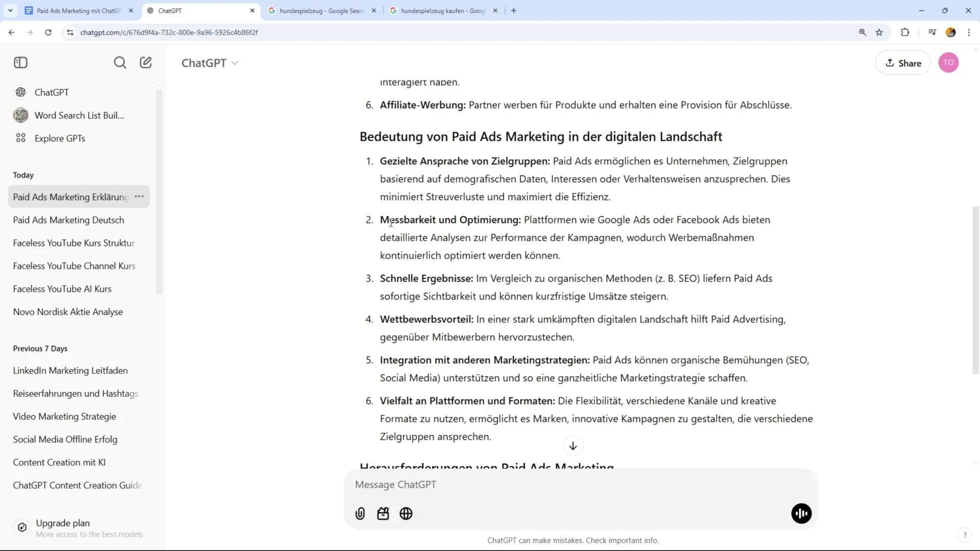980x551 pixels.
Task: Click the Message ChatGPT input field
Action: pyautogui.click(x=581, y=485)
